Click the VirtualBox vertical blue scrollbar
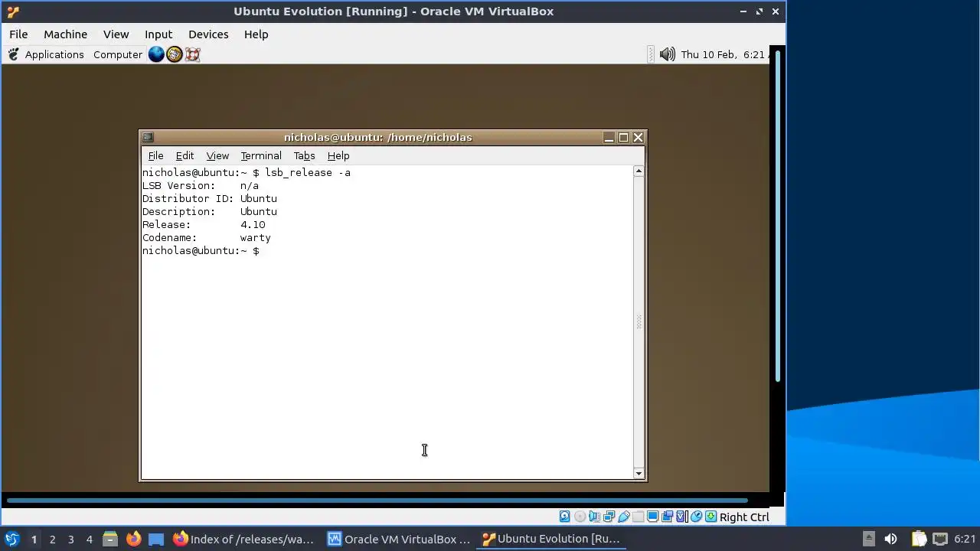 (778, 217)
